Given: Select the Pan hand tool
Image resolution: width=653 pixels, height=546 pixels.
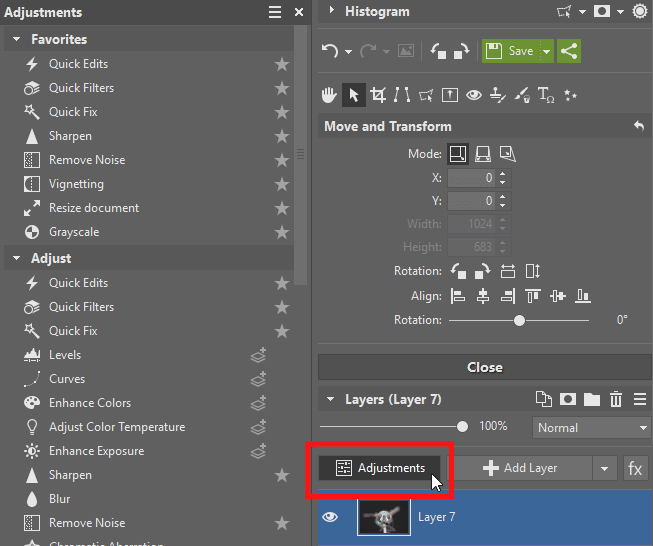Looking at the screenshot, I should 329,95.
